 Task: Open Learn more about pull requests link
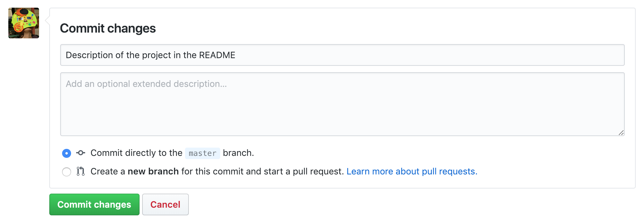tap(412, 172)
